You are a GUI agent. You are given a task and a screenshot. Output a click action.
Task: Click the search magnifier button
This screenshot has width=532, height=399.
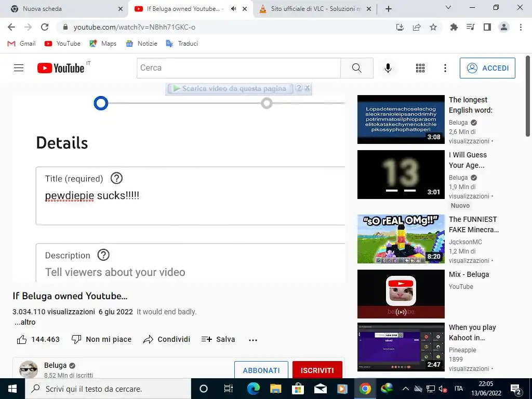(356, 68)
